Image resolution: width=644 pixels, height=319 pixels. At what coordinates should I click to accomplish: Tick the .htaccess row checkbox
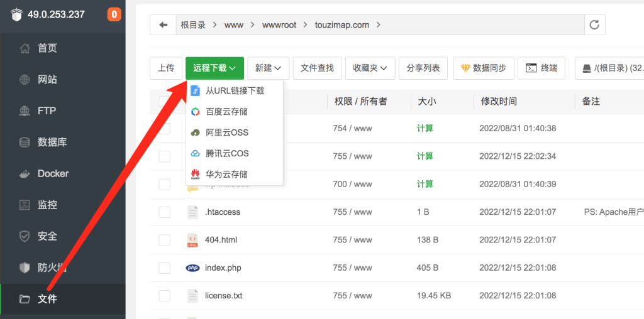click(x=164, y=212)
